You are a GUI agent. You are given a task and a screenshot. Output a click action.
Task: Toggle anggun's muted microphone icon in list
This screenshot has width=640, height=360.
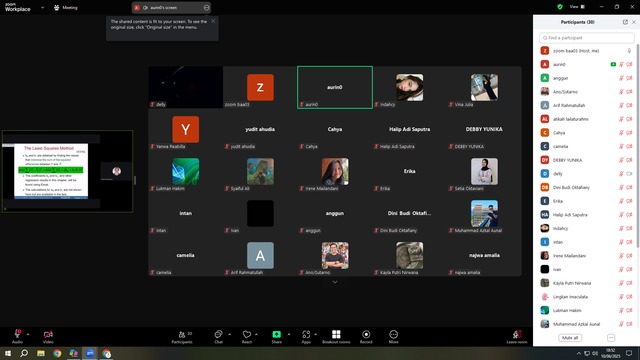pos(621,78)
